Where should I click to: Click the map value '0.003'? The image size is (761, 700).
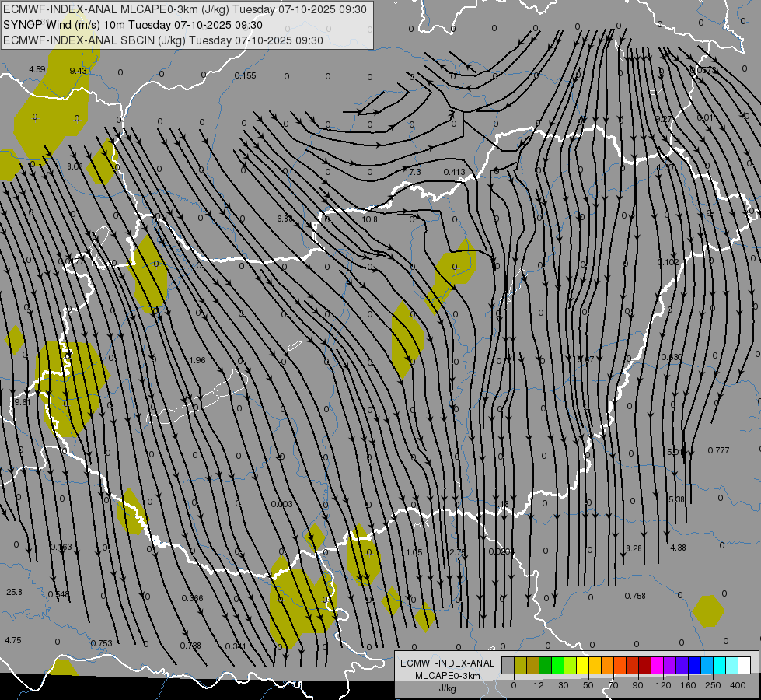pyautogui.click(x=282, y=504)
